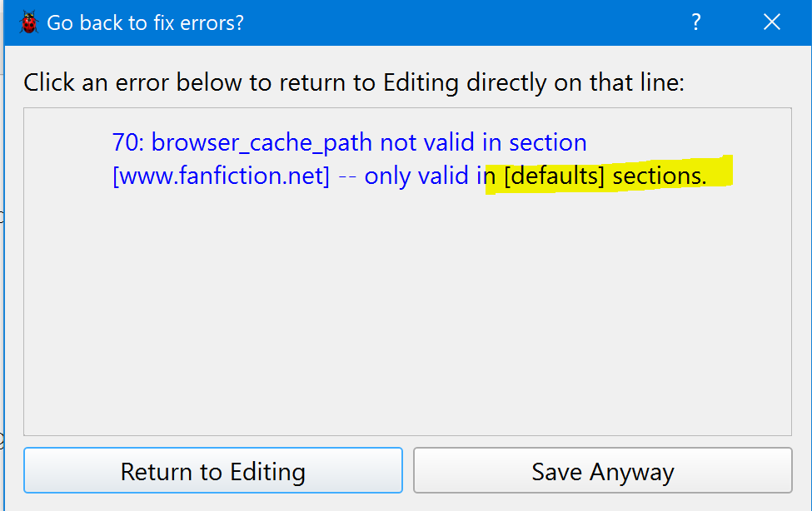The image size is (812, 511).
Task: Close the 'Go back to fix errors?' dialog
Action: click(x=772, y=22)
